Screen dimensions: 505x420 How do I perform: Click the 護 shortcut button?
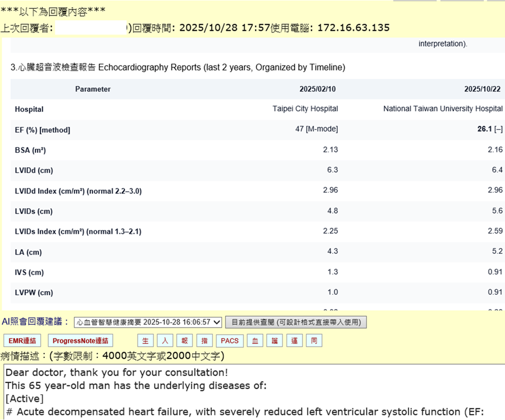pos(275,341)
